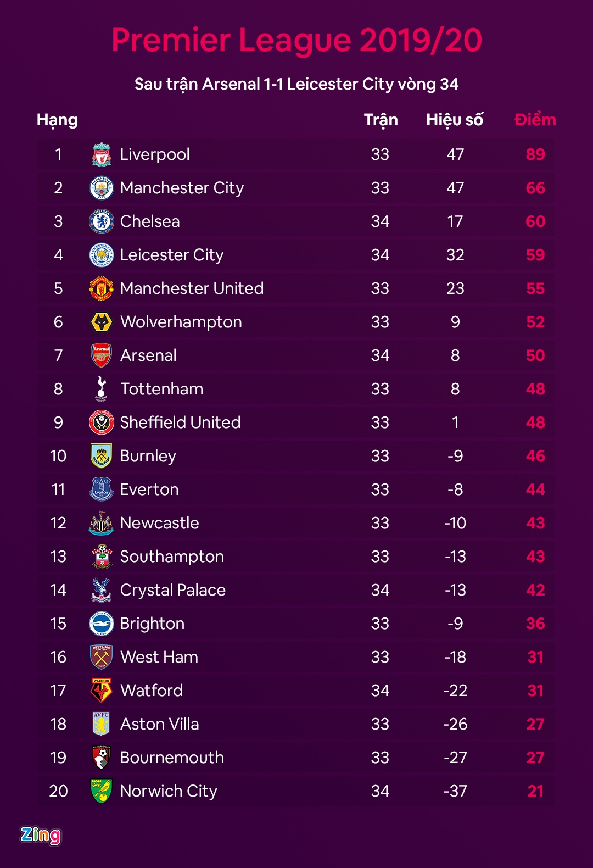Click the Điểm column header
The image size is (593, 868).
535,120
